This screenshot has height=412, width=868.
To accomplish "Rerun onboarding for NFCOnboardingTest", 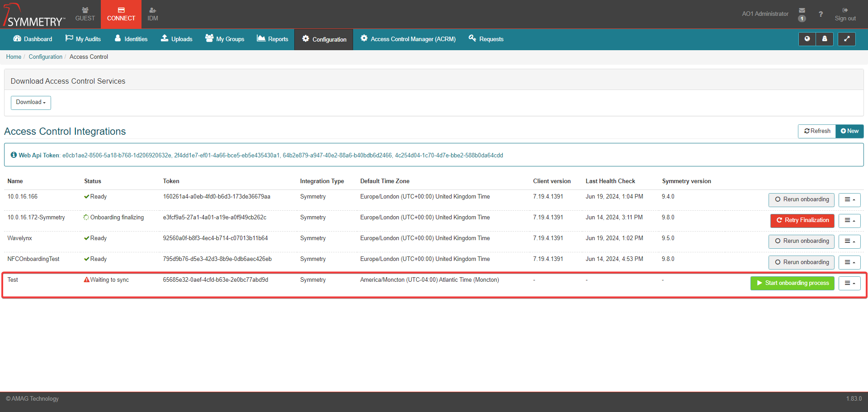I will coord(802,262).
